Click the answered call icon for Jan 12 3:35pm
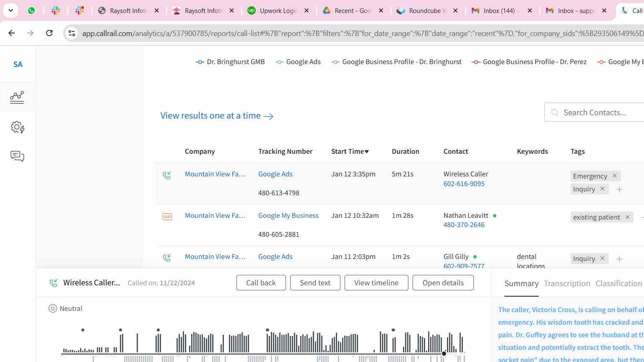The image size is (644, 362). [x=167, y=175]
